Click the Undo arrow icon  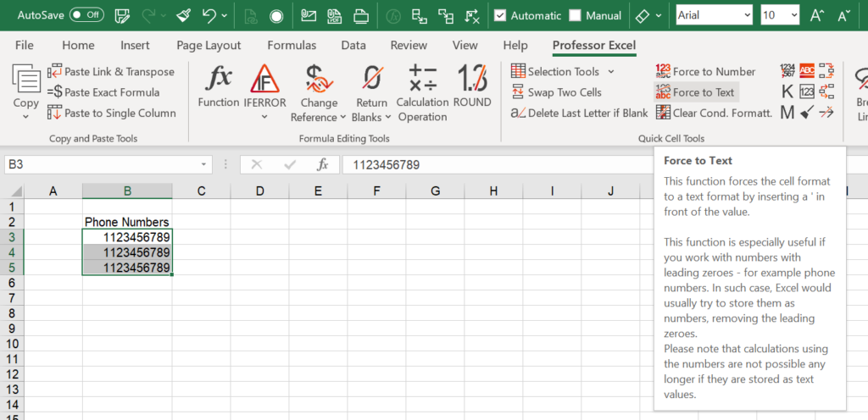coord(209,16)
